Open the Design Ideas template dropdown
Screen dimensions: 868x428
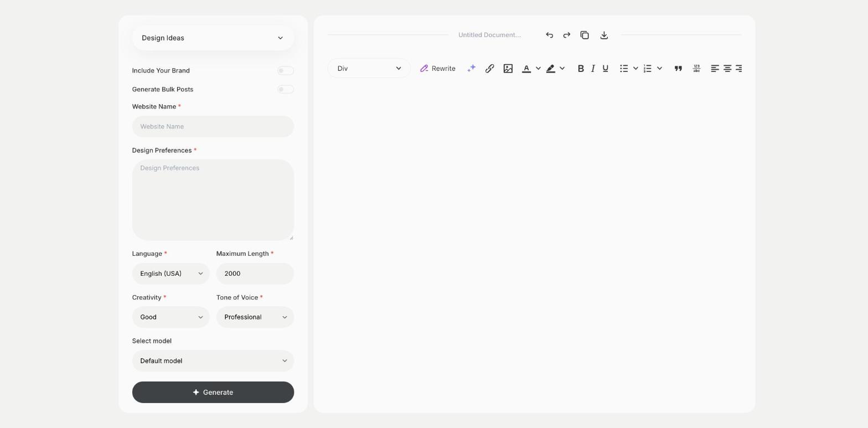213,38
